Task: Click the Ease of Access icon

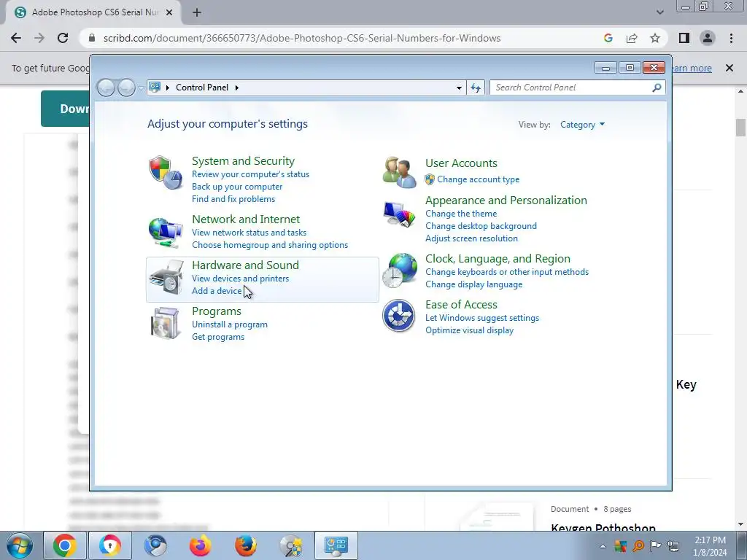Action: point(399,315)
